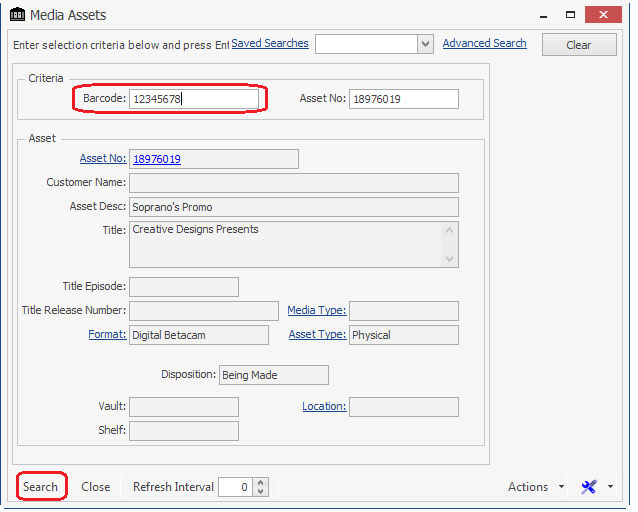Click the Asset Type link
638x512 pixels.
tap(317, 335)
